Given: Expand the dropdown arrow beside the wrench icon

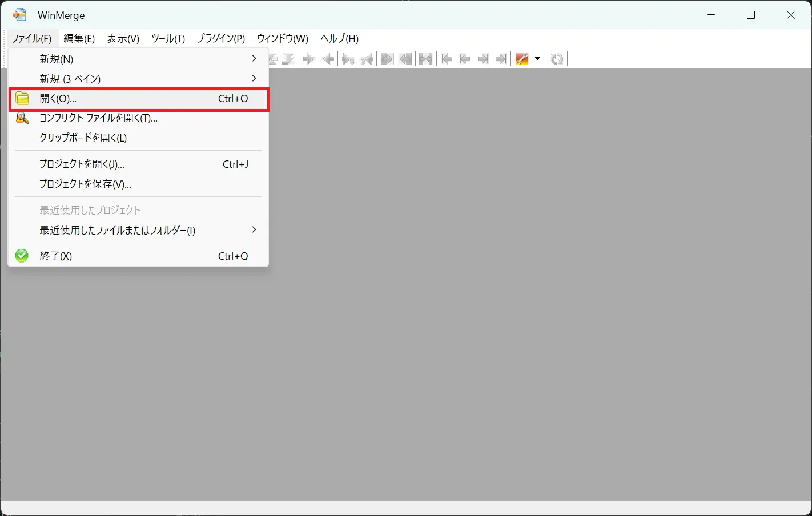Looking at the screenshot, I should [x=537, y=59].
